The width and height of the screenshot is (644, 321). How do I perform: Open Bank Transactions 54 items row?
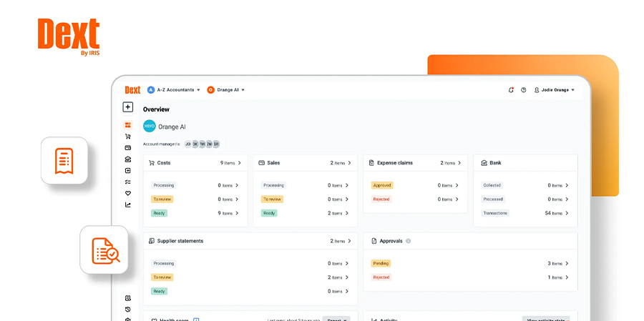click(525, 213)
